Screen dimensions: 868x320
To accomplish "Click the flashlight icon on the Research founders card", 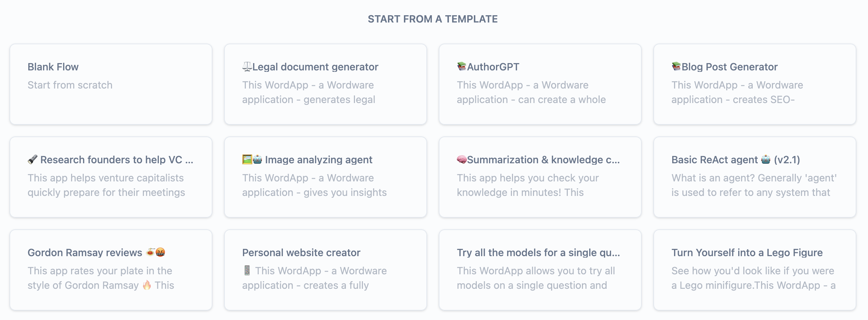I will [33, 159].
